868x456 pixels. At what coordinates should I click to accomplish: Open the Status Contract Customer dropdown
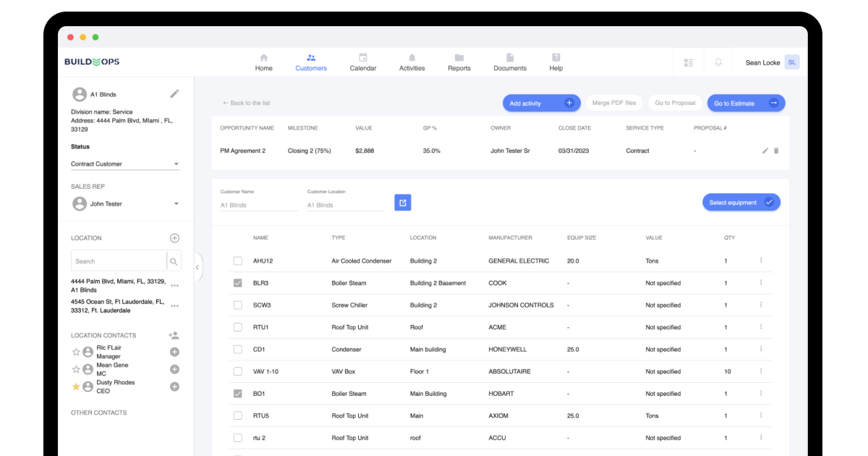tap(125, 164)
